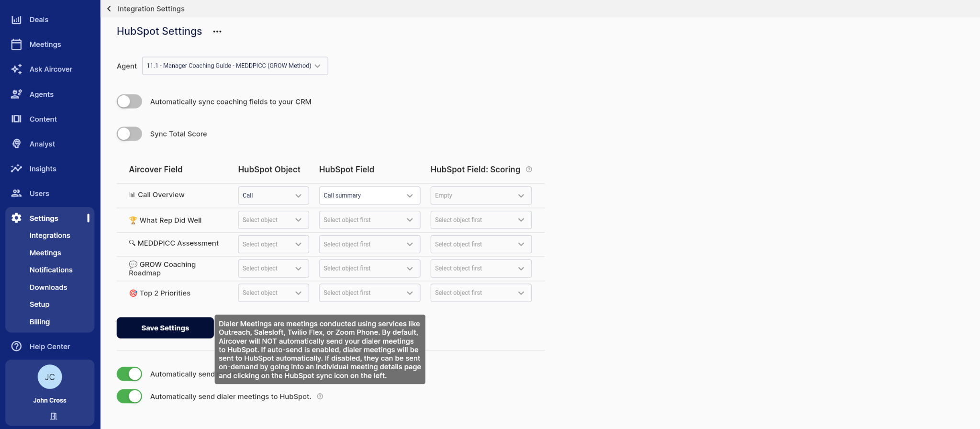
Task: Click the Help Center question mark icon
Action: (x=16, y=346)
